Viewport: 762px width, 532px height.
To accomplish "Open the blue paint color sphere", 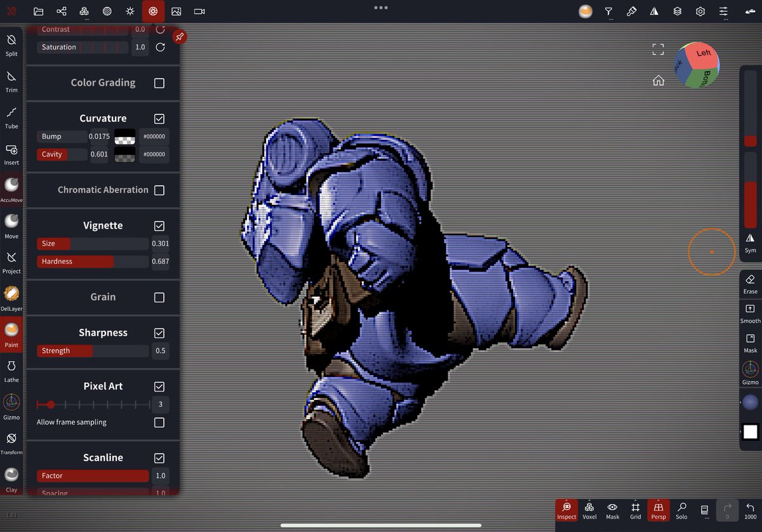I will 751,402.
